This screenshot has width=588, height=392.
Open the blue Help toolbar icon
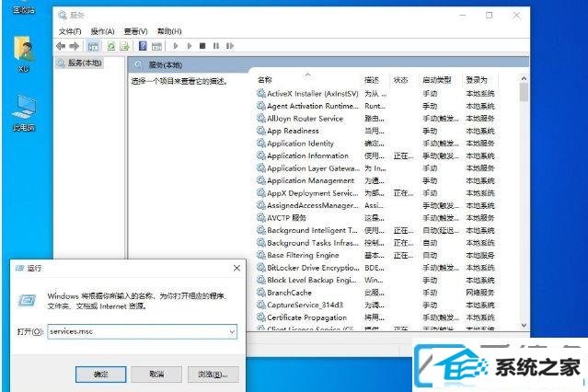tap(143, 46)
